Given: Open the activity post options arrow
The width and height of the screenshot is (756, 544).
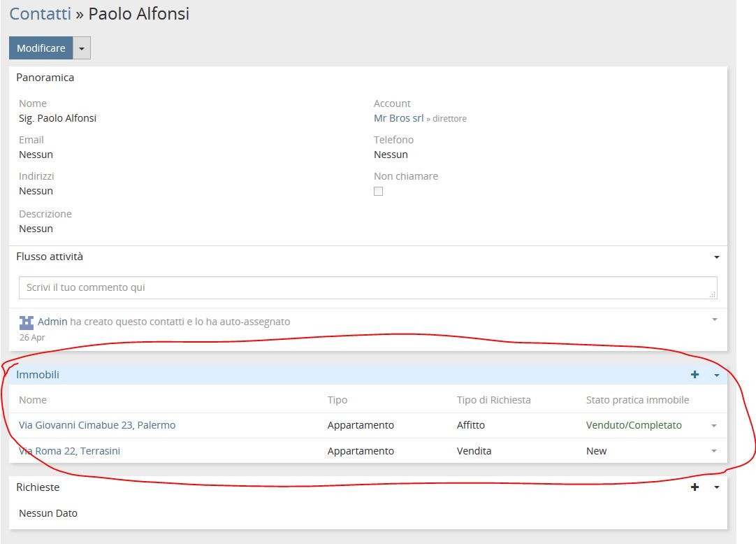Looking at the screenshot, I should pyautogui.click(x=714, y=320).
